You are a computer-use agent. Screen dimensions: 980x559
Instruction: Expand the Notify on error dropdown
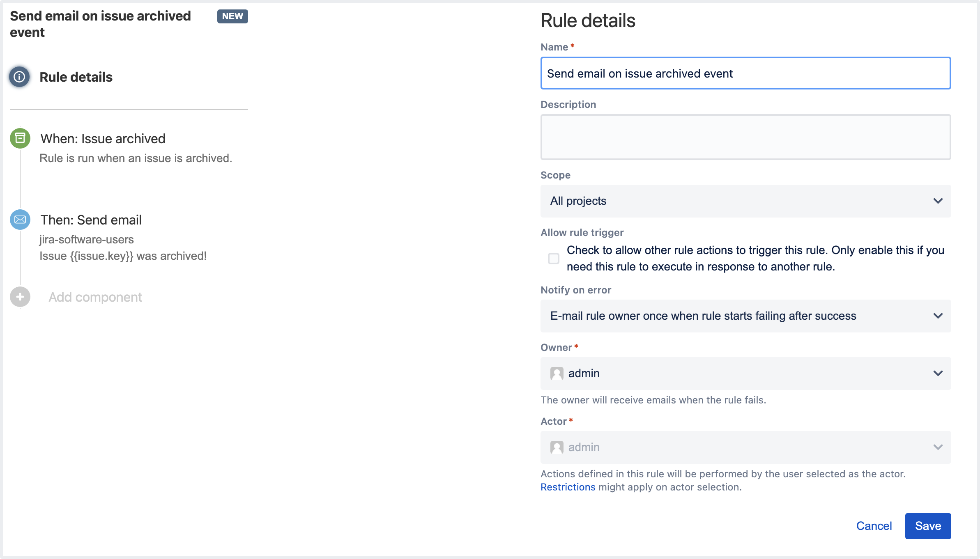pos(745,316)
